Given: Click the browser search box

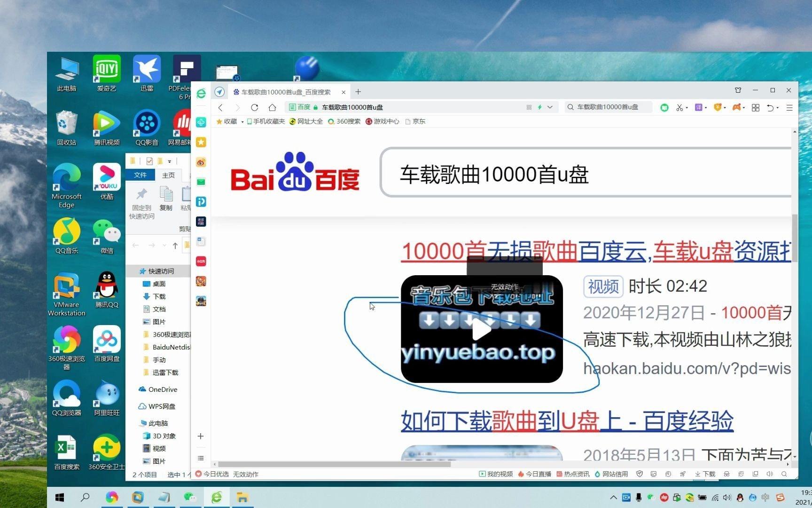Looking at the screenshot, I should coord(608,107).
